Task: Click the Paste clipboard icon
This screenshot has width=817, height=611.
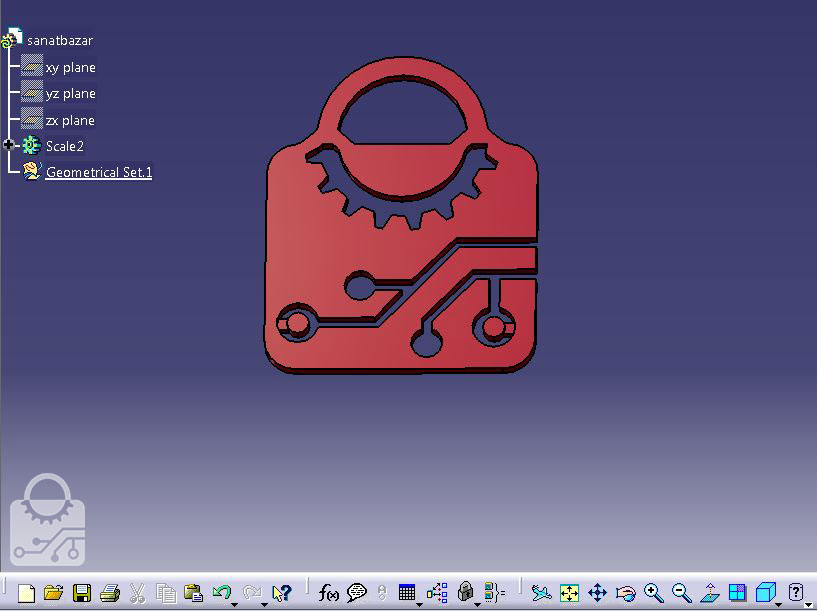Action: point(193,593)
